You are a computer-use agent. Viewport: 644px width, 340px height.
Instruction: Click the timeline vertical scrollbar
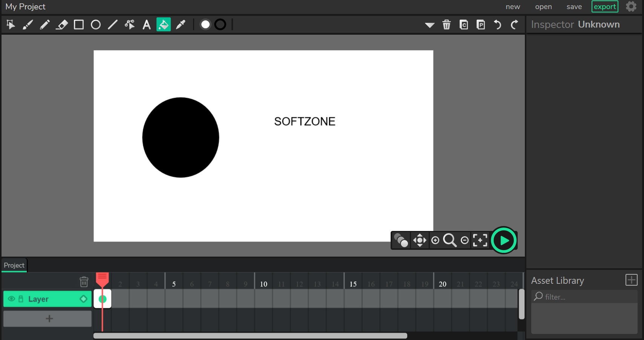521,304
